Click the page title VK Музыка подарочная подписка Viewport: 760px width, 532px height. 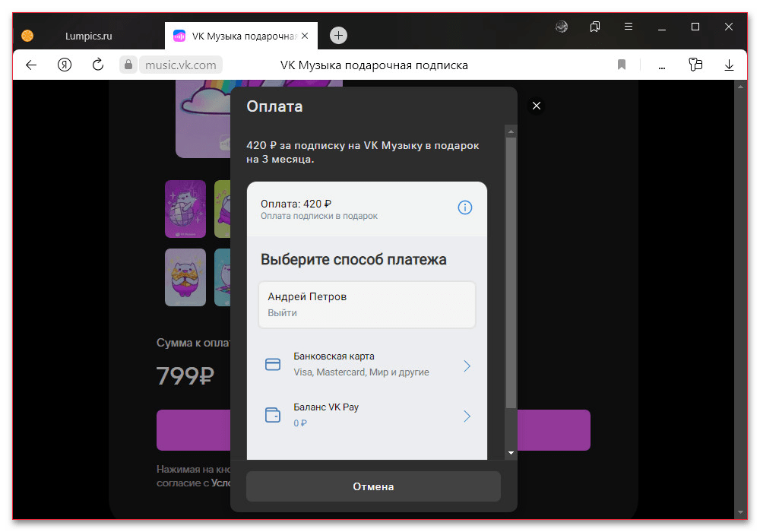(x=374, y=65)
